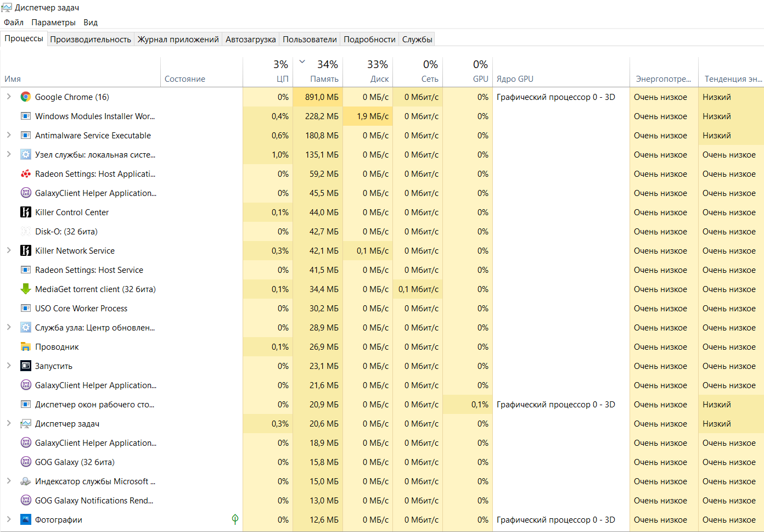
Task: Open the Файл menu
Action: pyautogui.click(x=14, y=23)
